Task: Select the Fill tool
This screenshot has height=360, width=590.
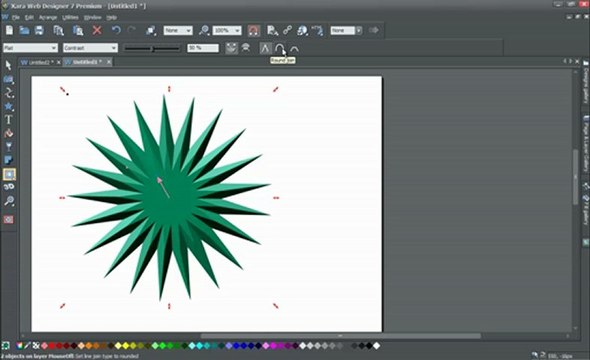Action: [x=8, y=133]
